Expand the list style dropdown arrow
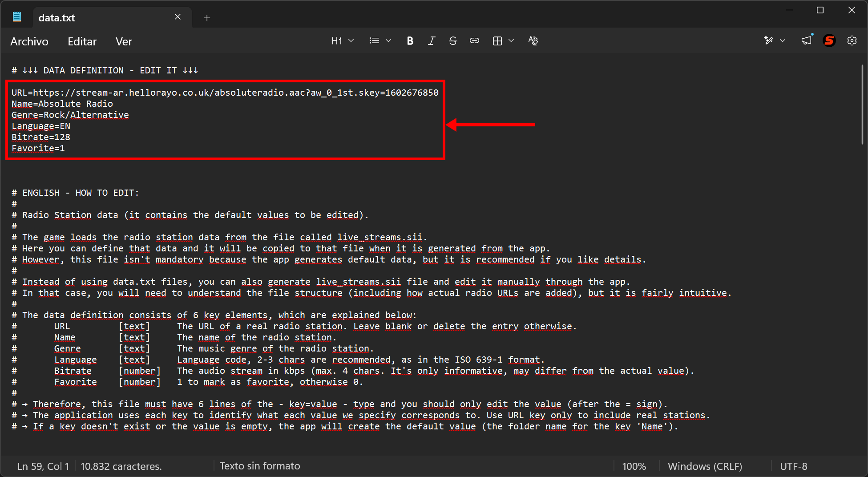The image size is (868, 477). 388,41
